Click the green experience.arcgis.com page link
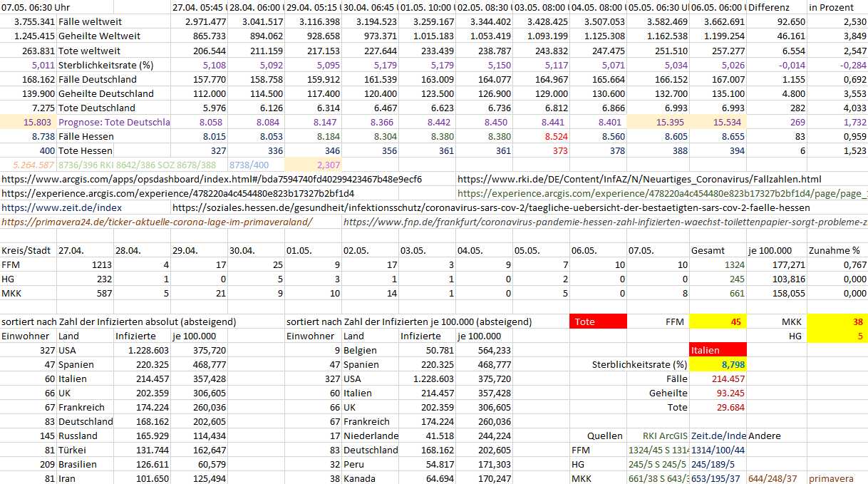The height and width of the screenshot is (484, 868). (661, 193)
